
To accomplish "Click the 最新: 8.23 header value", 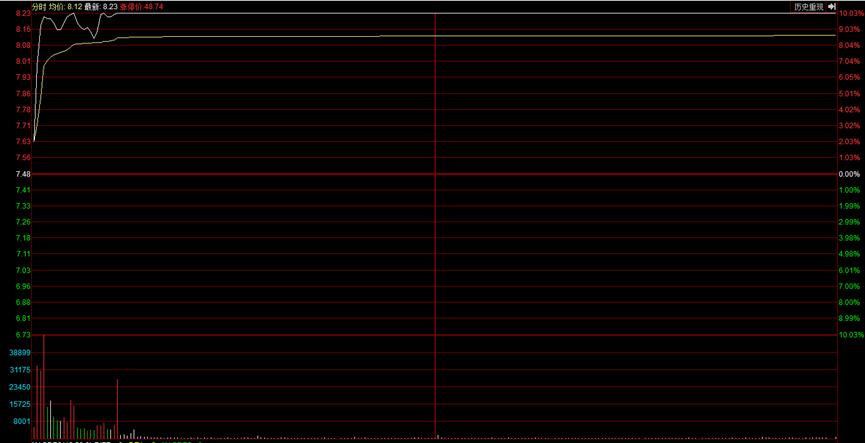I will click(102, 7).
